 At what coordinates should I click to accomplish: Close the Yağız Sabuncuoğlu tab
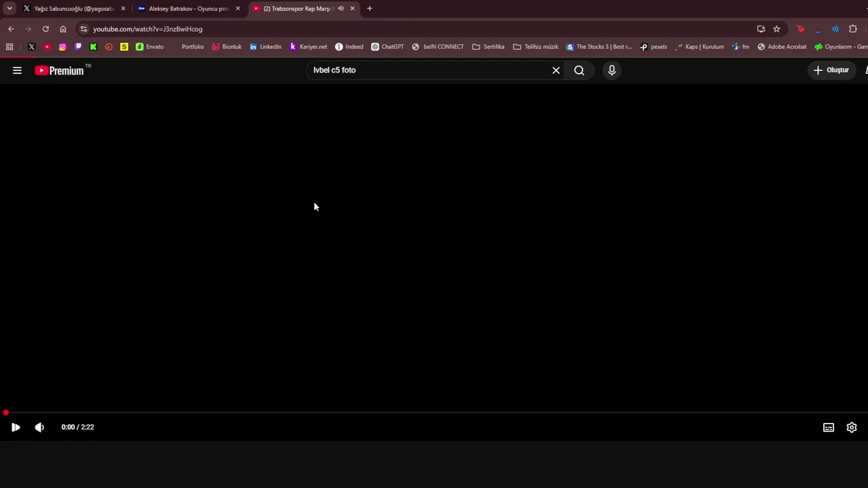[123, 9]
